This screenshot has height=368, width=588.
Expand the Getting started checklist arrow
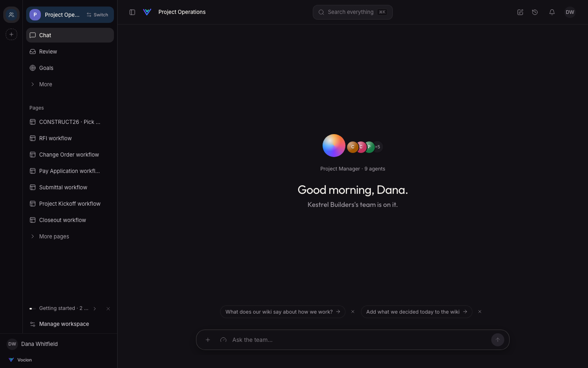[95, 309]
